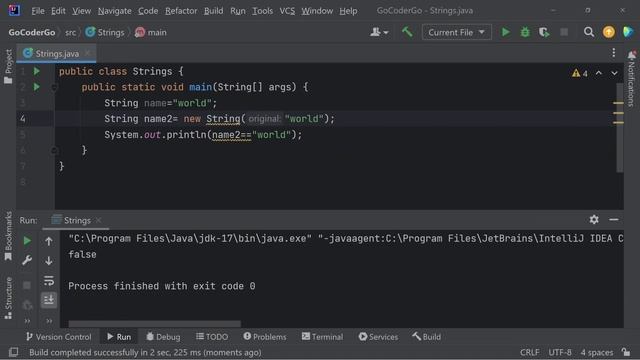Open Version Control tool window

(58, 337)
